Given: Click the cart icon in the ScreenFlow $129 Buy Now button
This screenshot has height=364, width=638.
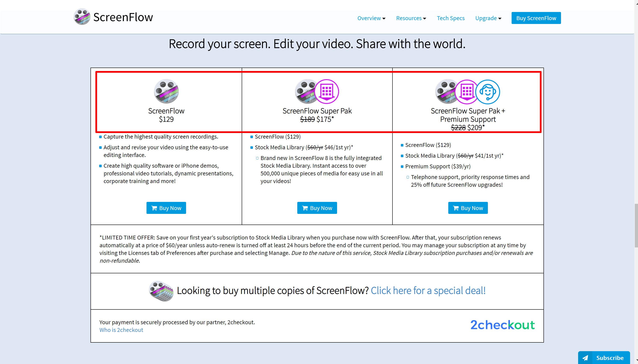Looking at the screenshot, I should click(x=154, y=208).
